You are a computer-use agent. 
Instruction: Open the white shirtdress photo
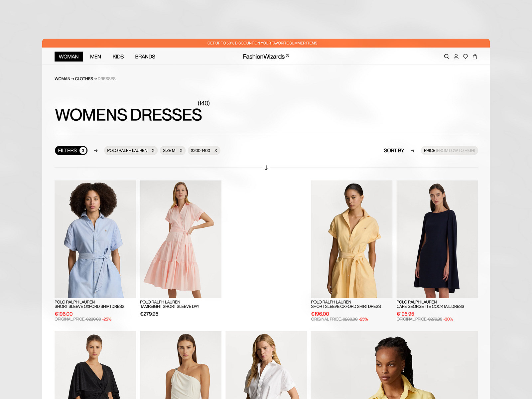coord(266,365)
